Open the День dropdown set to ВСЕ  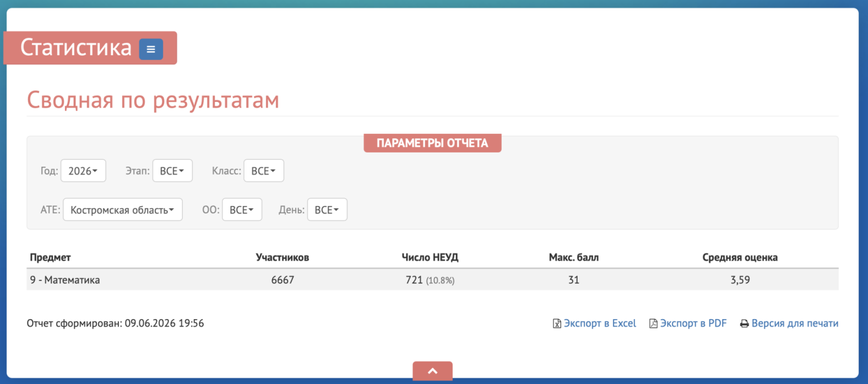point(327,209)
